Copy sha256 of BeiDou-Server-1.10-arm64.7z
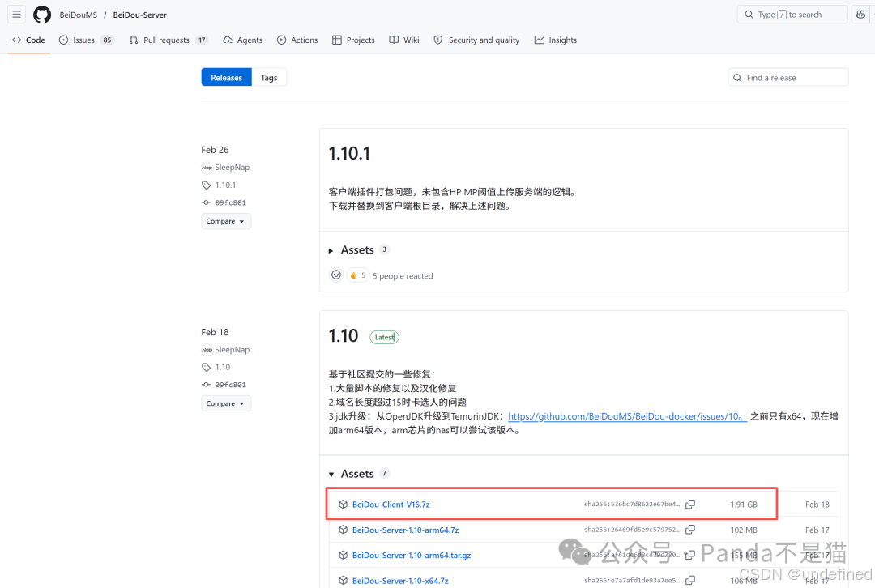The width and height of the screenshot is (875, 588). click(690, 530)
